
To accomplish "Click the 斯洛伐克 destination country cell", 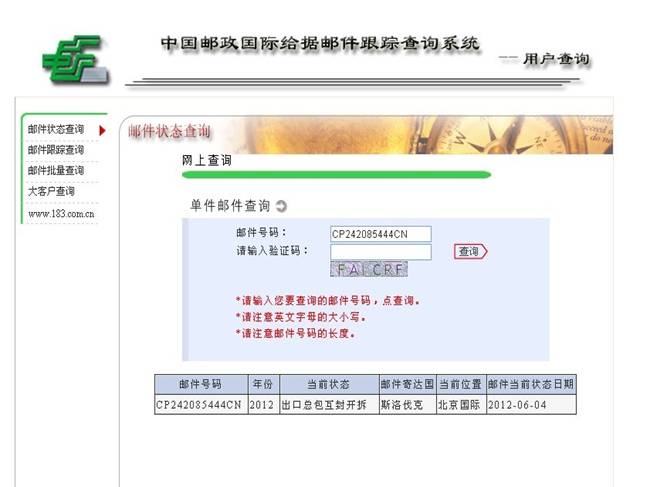I will tap(406, 405).
